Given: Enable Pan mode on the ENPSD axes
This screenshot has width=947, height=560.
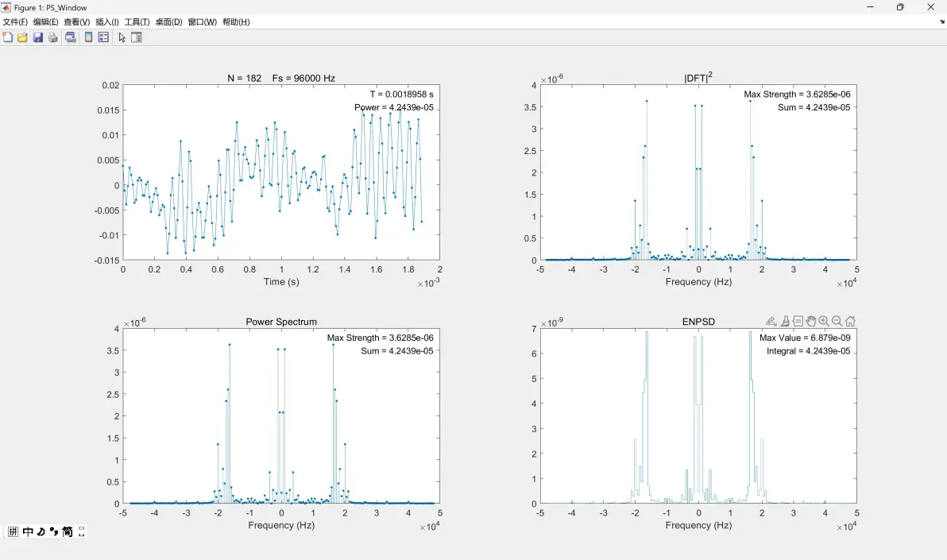Looking at the screenshot, I should point(810,322).
